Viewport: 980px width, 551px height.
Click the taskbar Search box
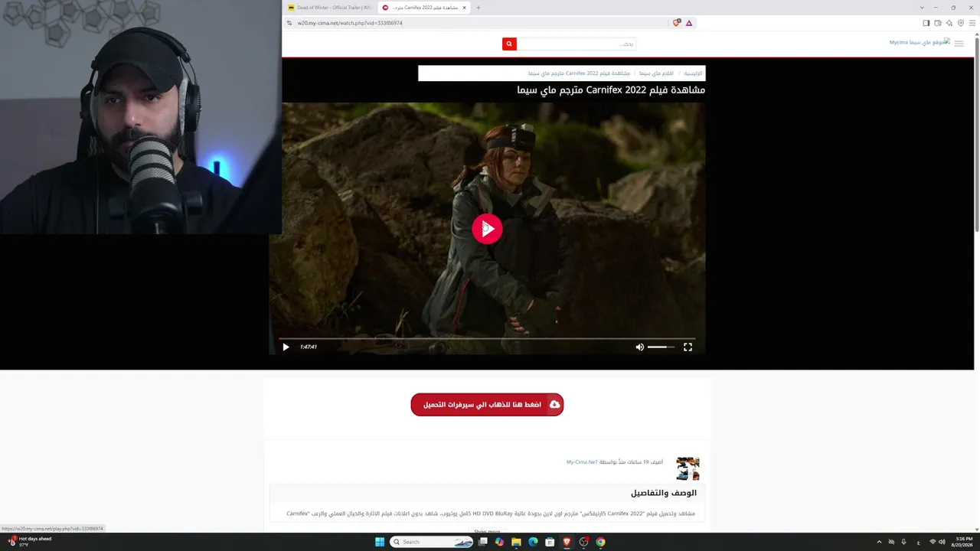[x=433, y=542]
